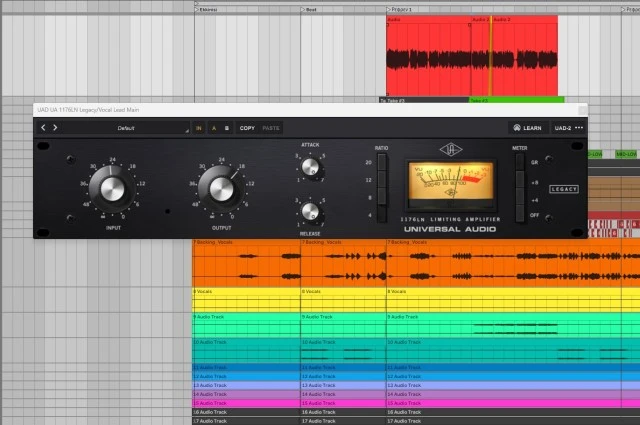Select the dark Take #3 lane header clip
640x425 pixels.
(x=424, y=100)
